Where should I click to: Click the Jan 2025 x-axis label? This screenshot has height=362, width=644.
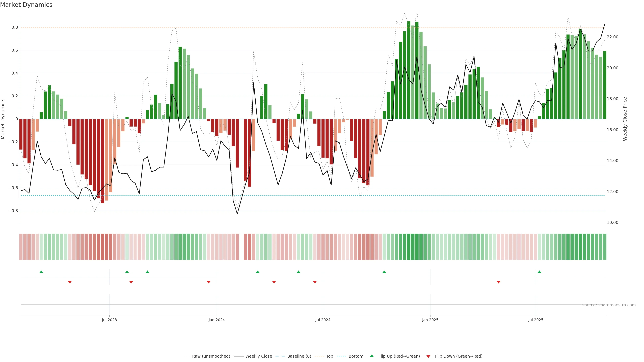click(430, 320)
